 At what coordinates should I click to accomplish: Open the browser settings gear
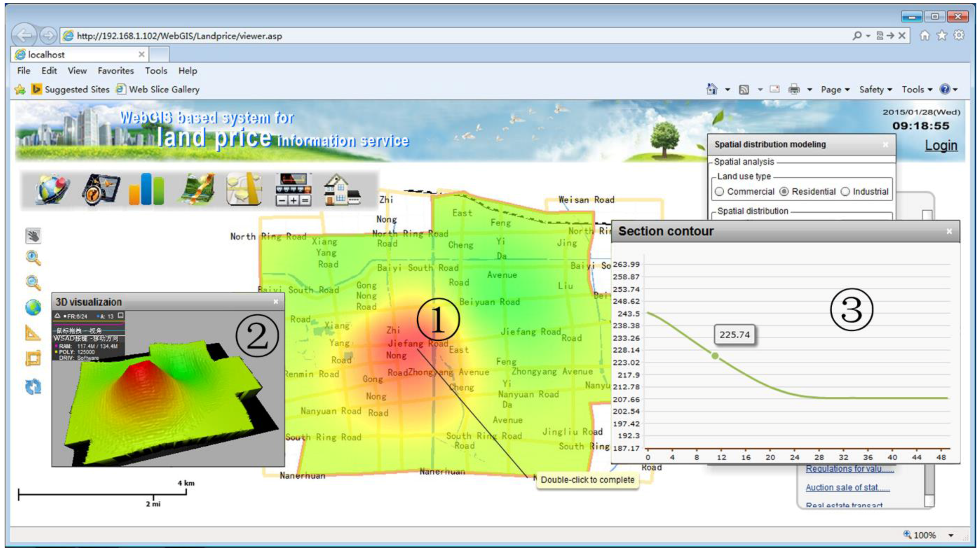(959, 35)
